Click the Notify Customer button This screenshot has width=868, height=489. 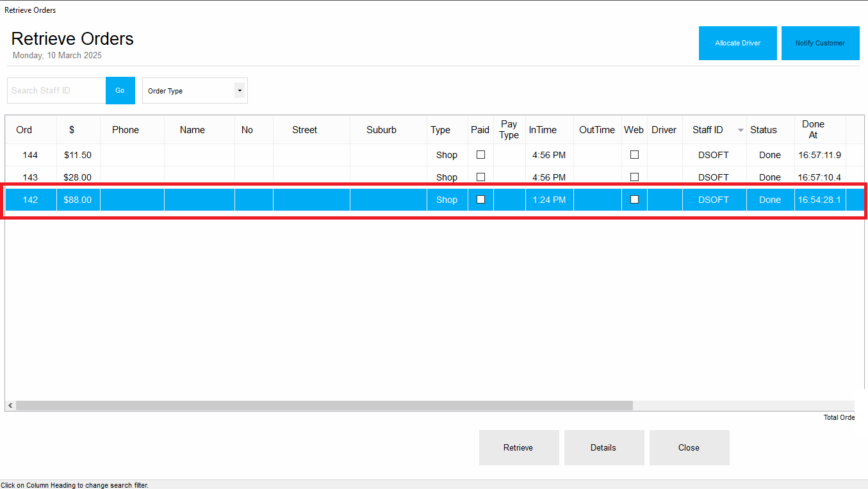tap(820, 43)
